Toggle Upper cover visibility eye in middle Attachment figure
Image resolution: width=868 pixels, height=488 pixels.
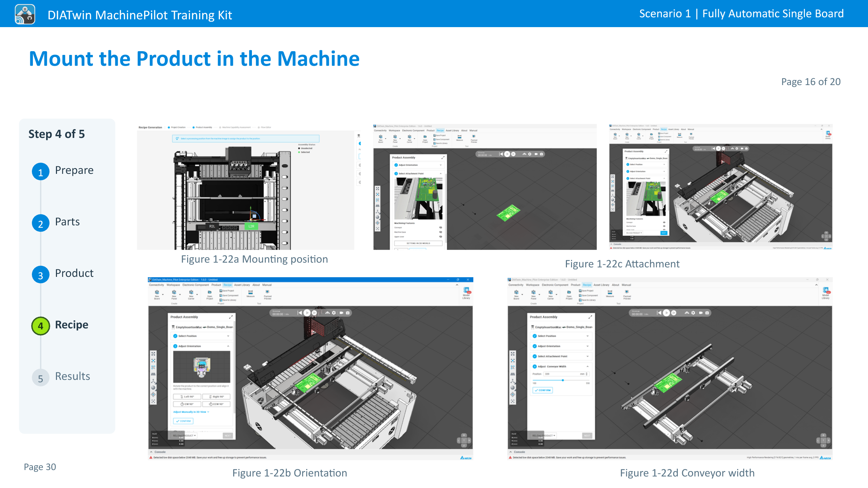coord(440,237)
